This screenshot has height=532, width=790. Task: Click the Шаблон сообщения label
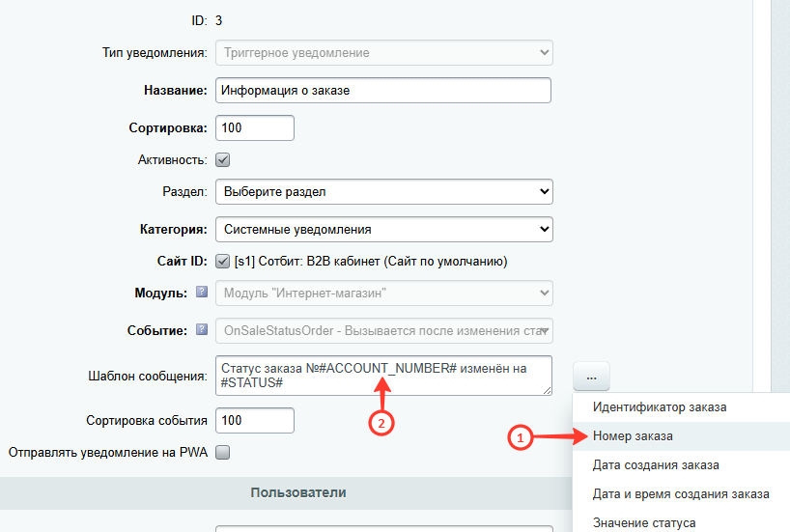click(148, 376)
